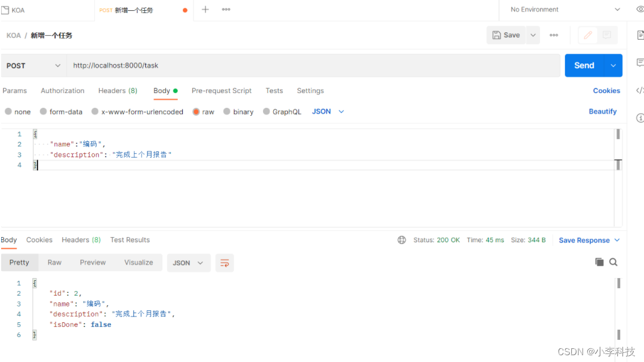Select the binary body radio button

239,112
